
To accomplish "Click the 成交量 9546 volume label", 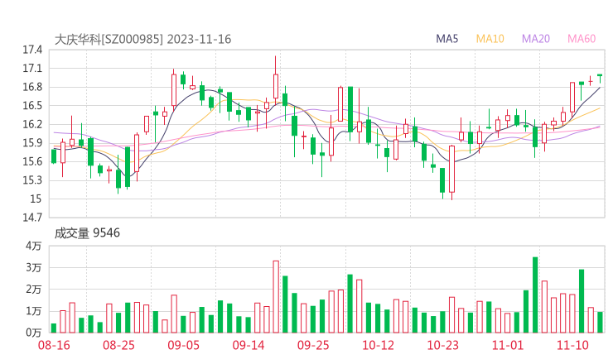I will pos(87,233).
